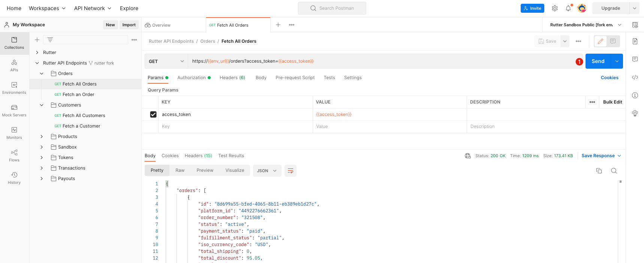Open the notifications bell
This screenshot has height=263, width=644.
click(568, 8)
